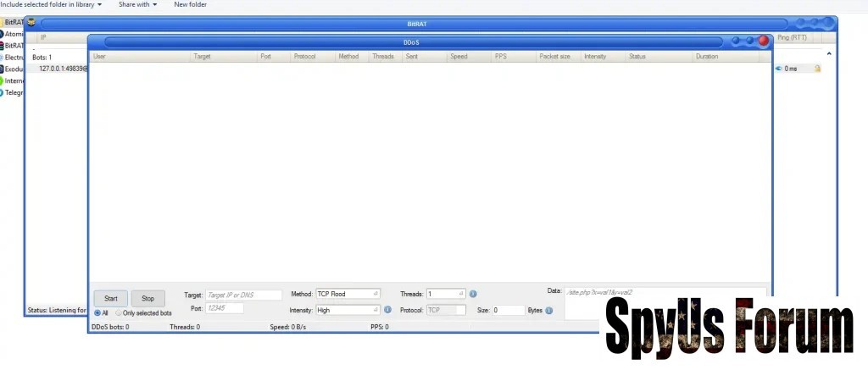The width and height of the screenshot is (868, 370).
Task: Click the info icon next to Threads
Action: [x=473, y=294]
